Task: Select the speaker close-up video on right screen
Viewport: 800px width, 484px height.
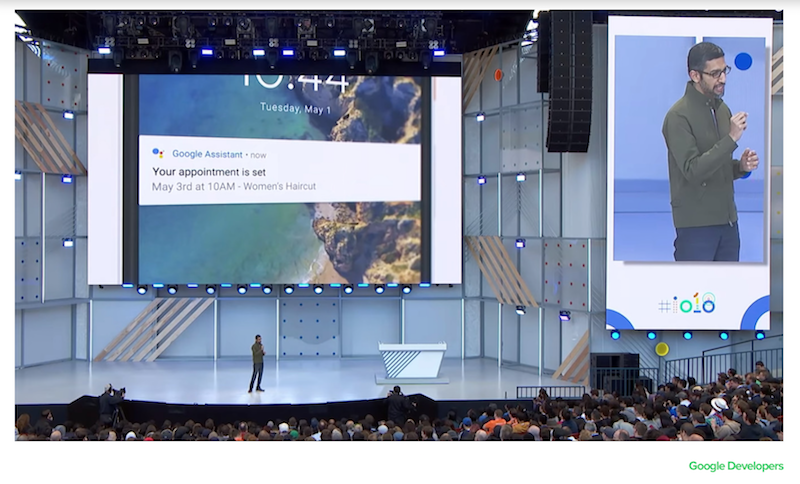Action: (x=689, y=149)
